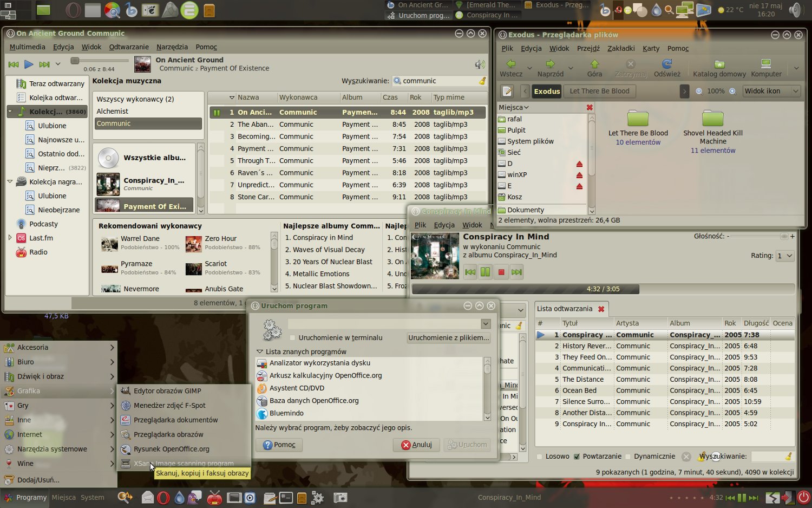Eject the winXP volume in Miejsca

coord(579,175)
